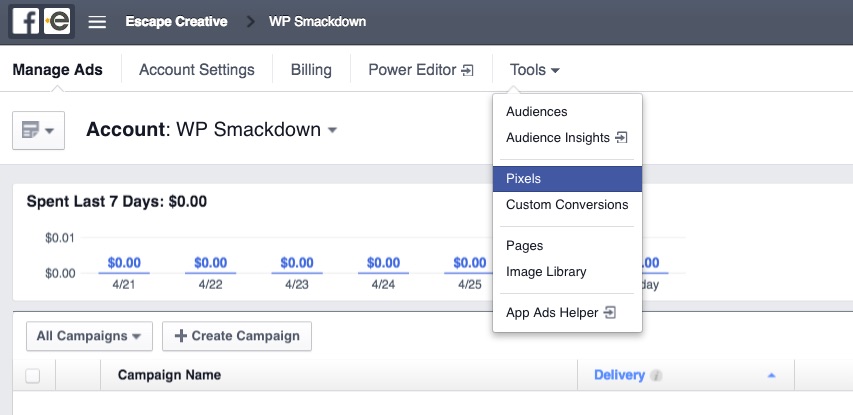Open the Account: WP Smackdown dropdown
The height and width of the screenshot is (415, 853).
pyautogui.click(x=212, y=130)
